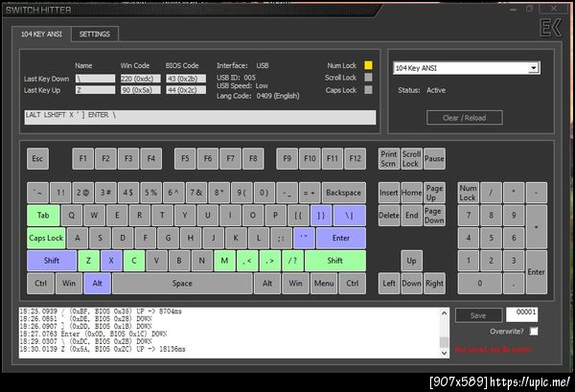The width and height of the screenshot is (575, 392).
Task: Click the Page Up key tile
Action: (x=434, y=193)
